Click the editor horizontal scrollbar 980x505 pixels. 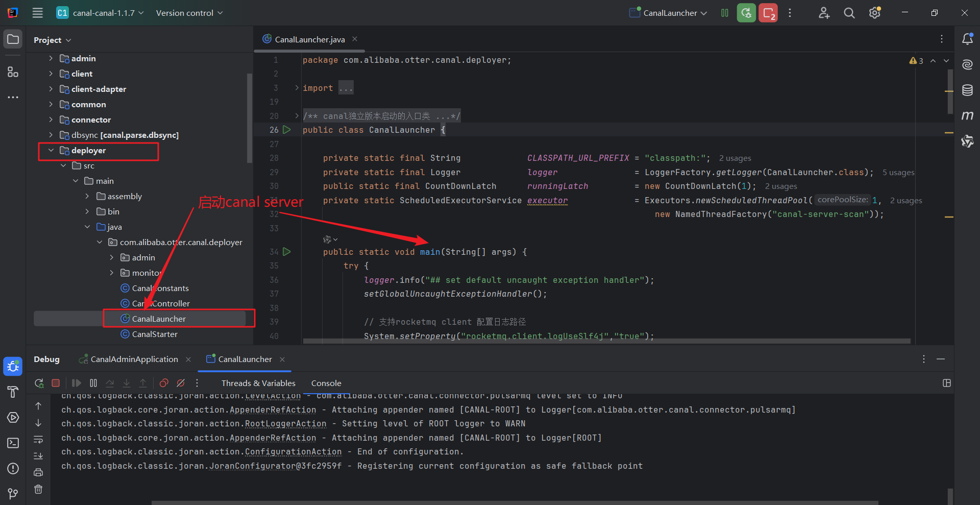pyautogui.click(x=606, y=341)
